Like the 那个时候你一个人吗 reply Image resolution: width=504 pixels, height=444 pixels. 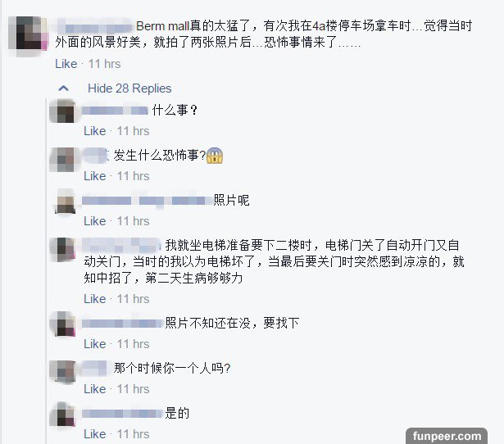pyautogui.click(x=95, y=389)
